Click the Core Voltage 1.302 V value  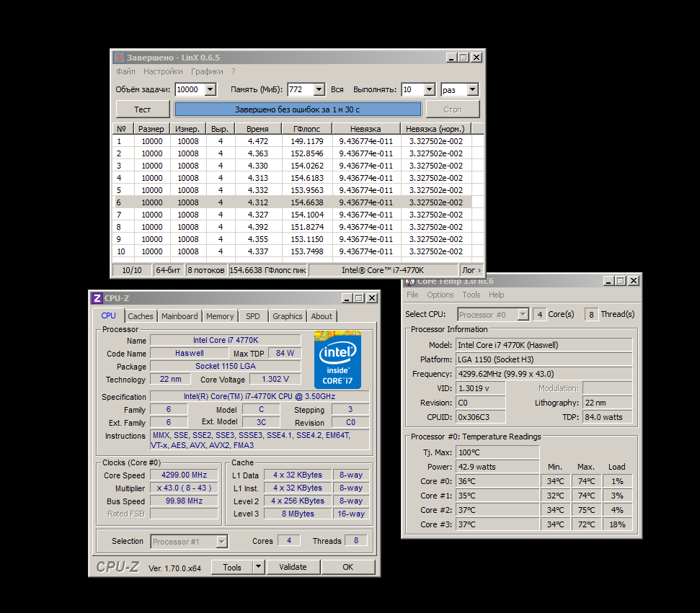[275, 379]
